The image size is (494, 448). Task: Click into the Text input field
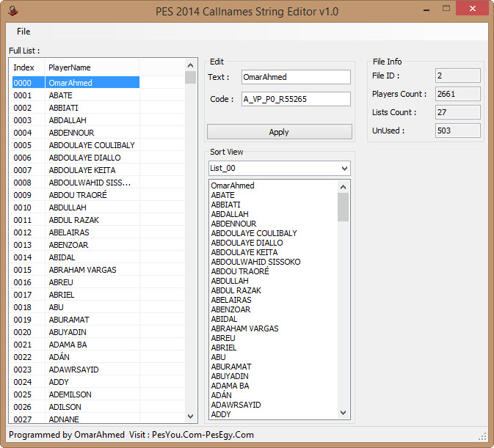(296, 77)
